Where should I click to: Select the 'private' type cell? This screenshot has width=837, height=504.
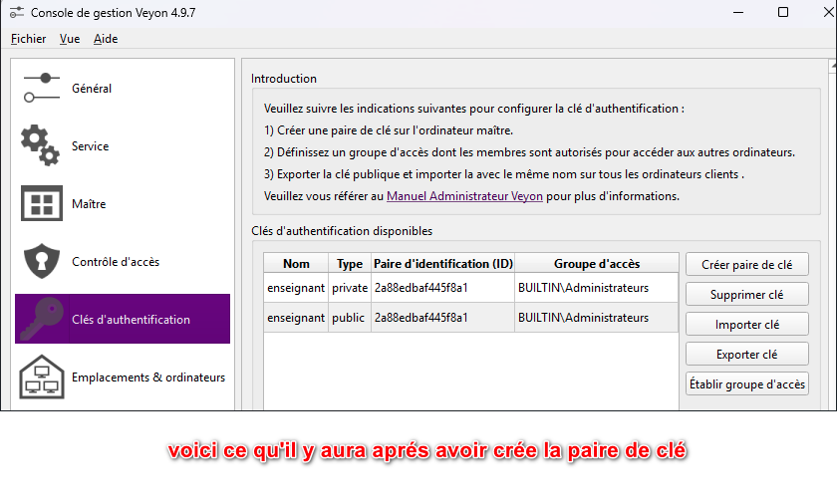coord(350,288)
